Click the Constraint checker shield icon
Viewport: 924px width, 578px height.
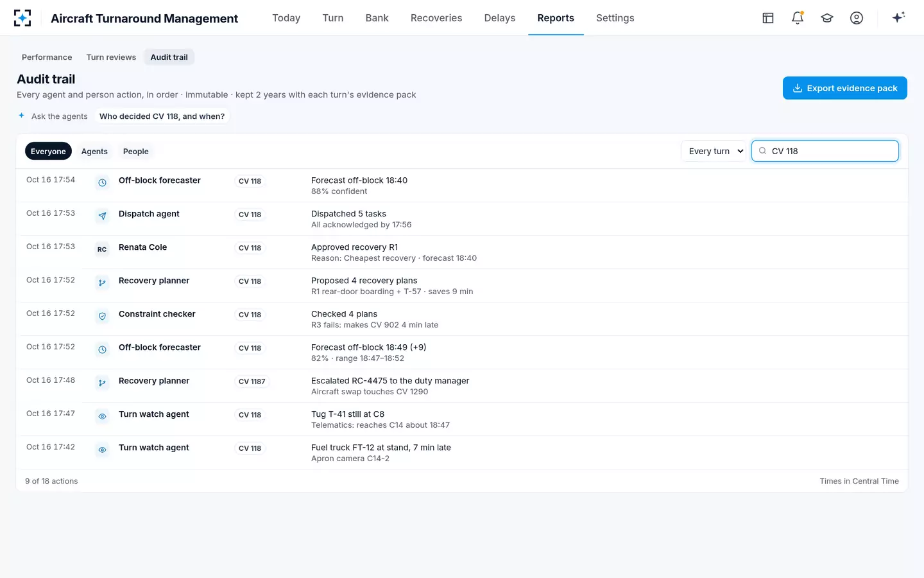(102, 317)
